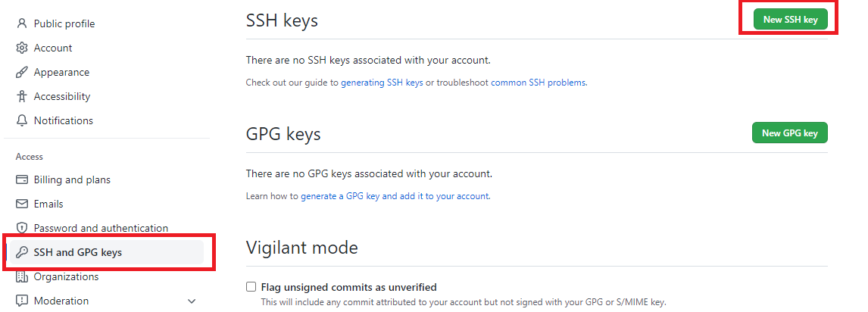Image resolution: width=868 pixels, height=312 pixels.
Task: Click the SSH key icon in sidebar
Action: tap(22, 252)
